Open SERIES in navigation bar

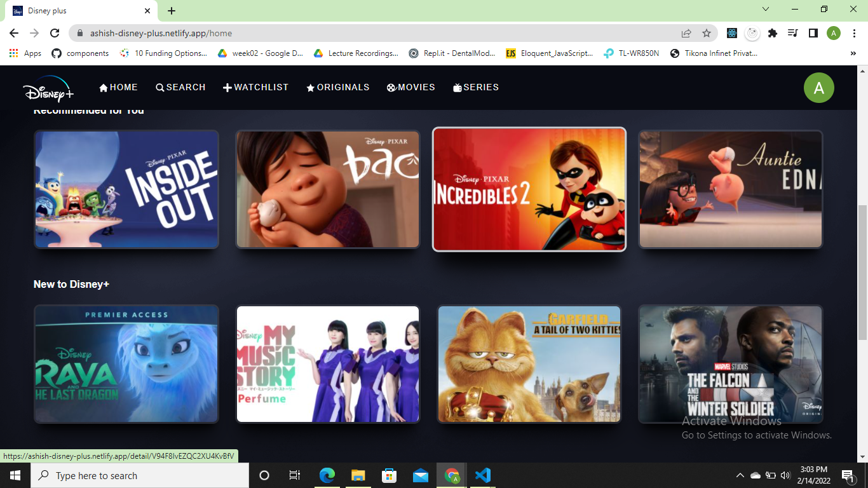pos(476,88)
